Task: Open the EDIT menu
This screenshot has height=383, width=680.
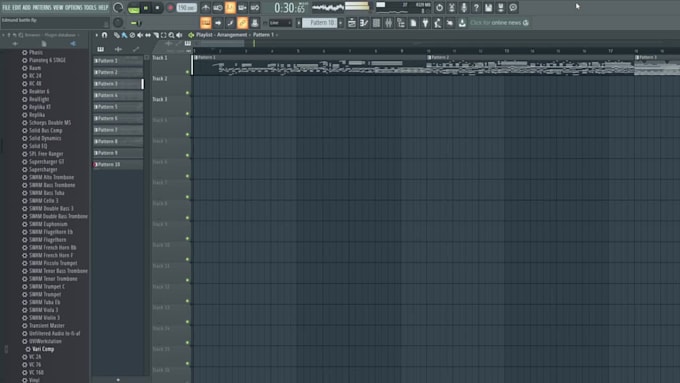Action: tap(16, 7)
